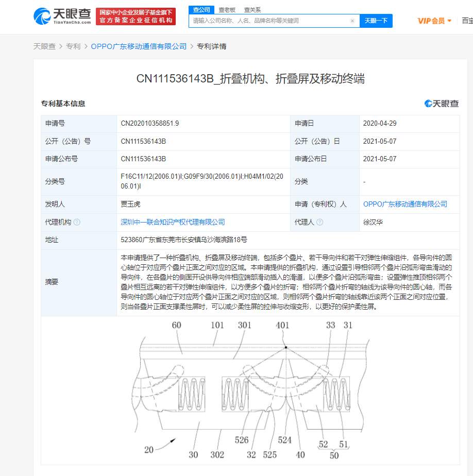473x476 pixels.
Task: Open the TianYanCha logo homepage
Action: tap(62, 16)
